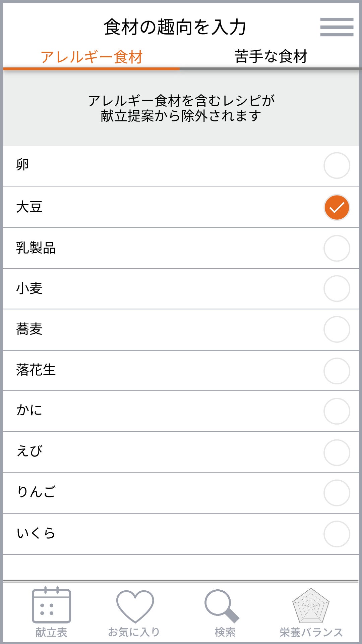Open the 献立表 calendar icon

coord(51,605)
